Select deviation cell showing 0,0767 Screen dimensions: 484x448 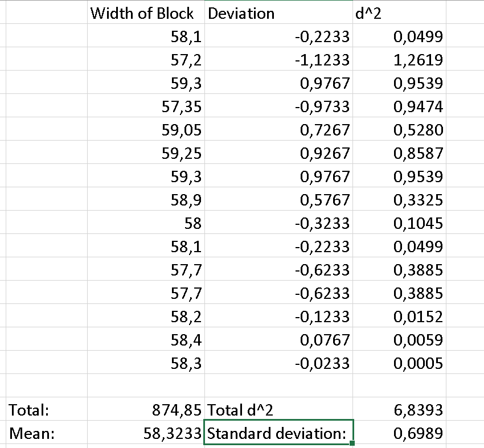point(278,339)
